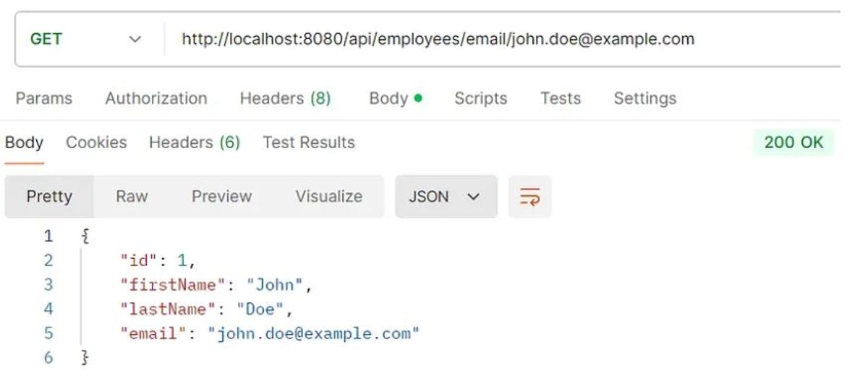
Task: Open the request Headers (8) tab
Action: tap(285, 98)
